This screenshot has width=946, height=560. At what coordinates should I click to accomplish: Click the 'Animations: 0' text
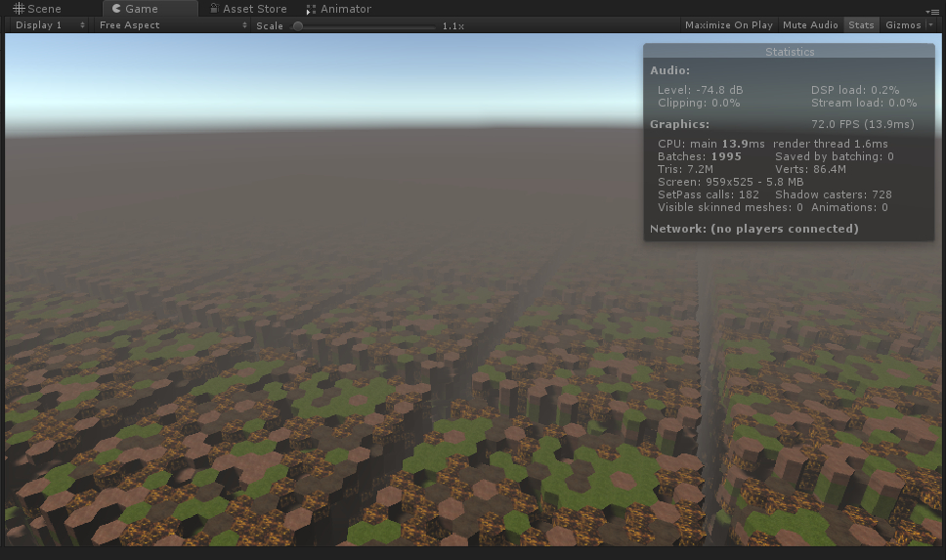point(849,207)
